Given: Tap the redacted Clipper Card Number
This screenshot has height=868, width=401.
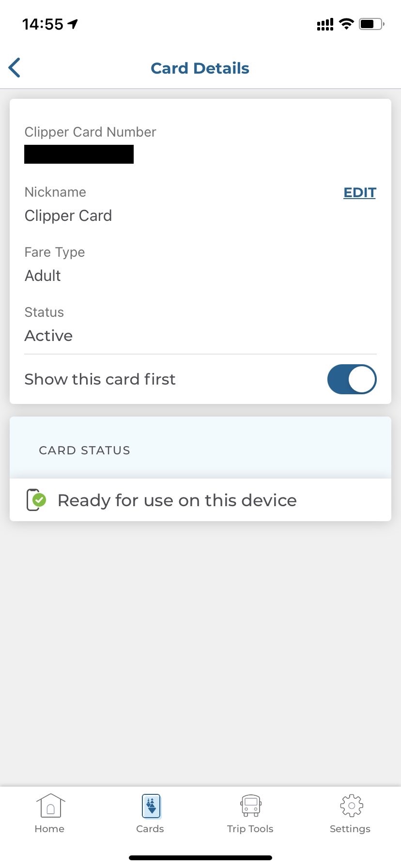Looking at the screenshot, I should (79, 154).
